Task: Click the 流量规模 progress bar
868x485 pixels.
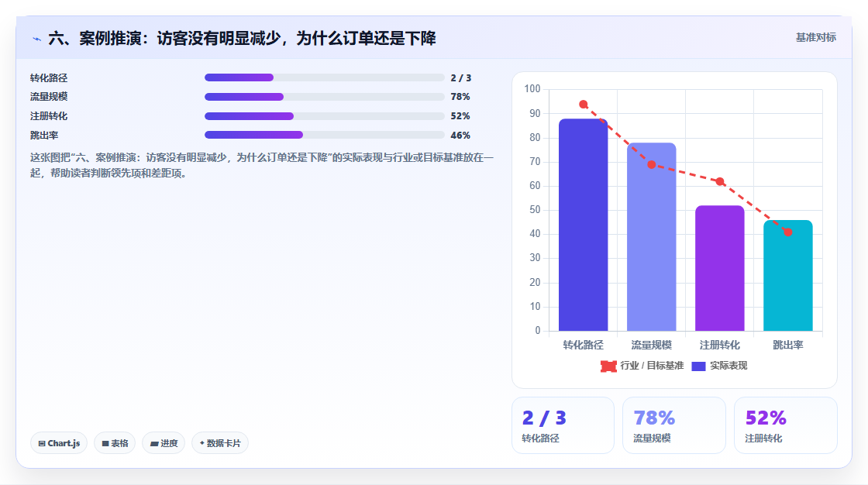Action: (325, 97)
